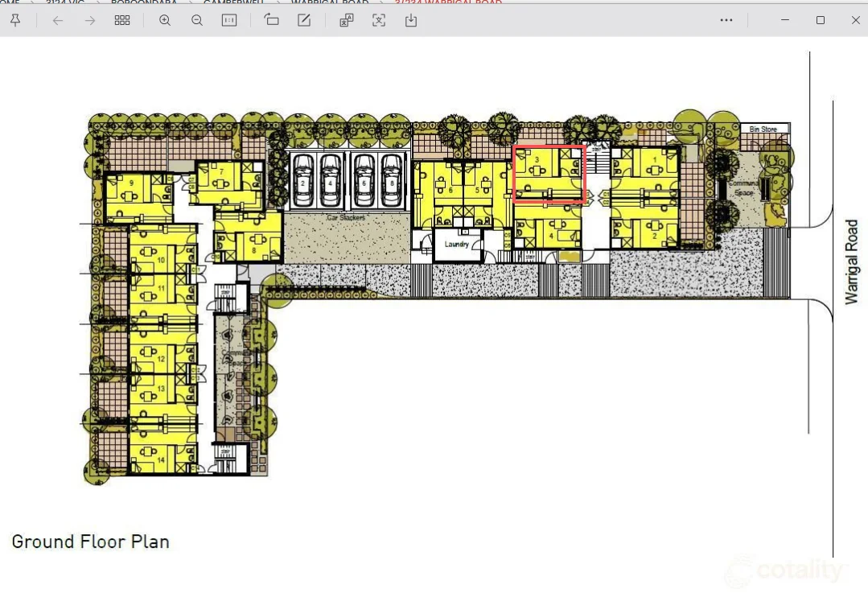Image resolution: width=868 pixels, height=593 pixels.
Task: Pin the image viewer window on top
Action: click(15, 20)
